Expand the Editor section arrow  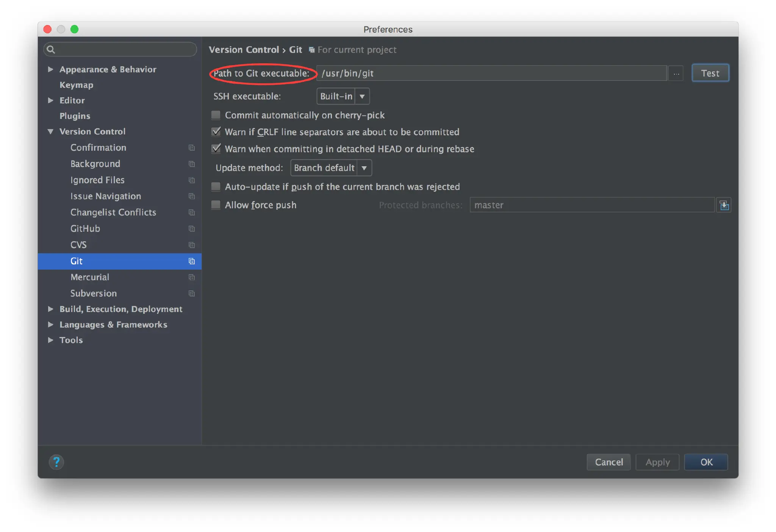(50, 100)
